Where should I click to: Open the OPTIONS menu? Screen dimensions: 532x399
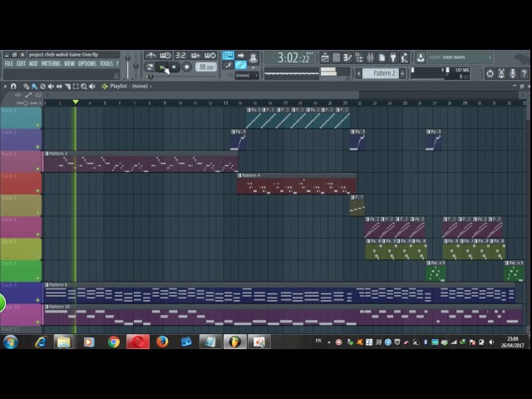(87, 64)
